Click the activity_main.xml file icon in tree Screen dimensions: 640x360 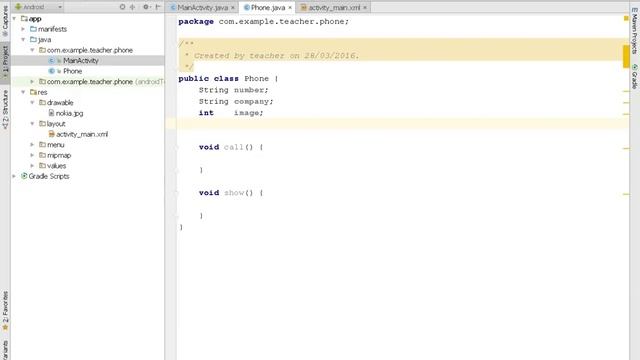coord(51,134)
